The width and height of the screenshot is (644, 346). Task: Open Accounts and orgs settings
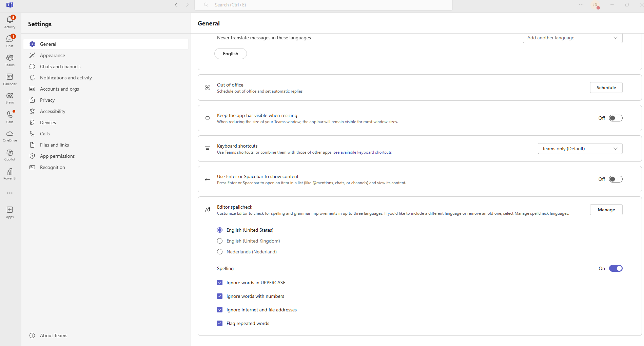(x=106, y=89)
